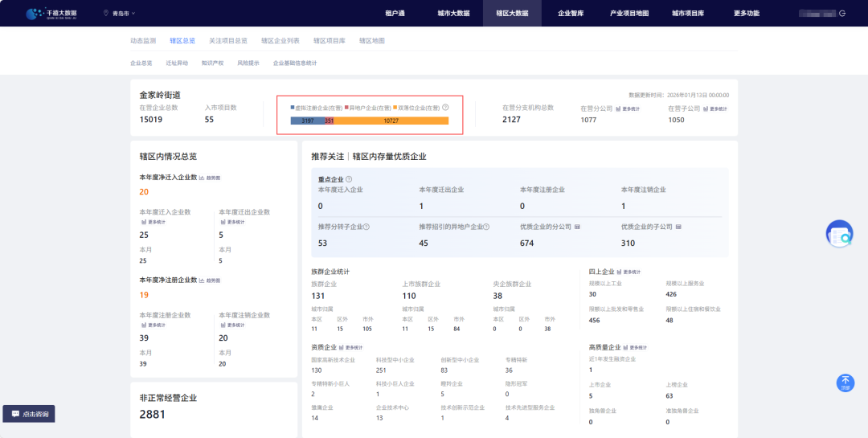Click the 族群企业 count 131
This screenshot has height=438, width=868.
coord(317,297)
